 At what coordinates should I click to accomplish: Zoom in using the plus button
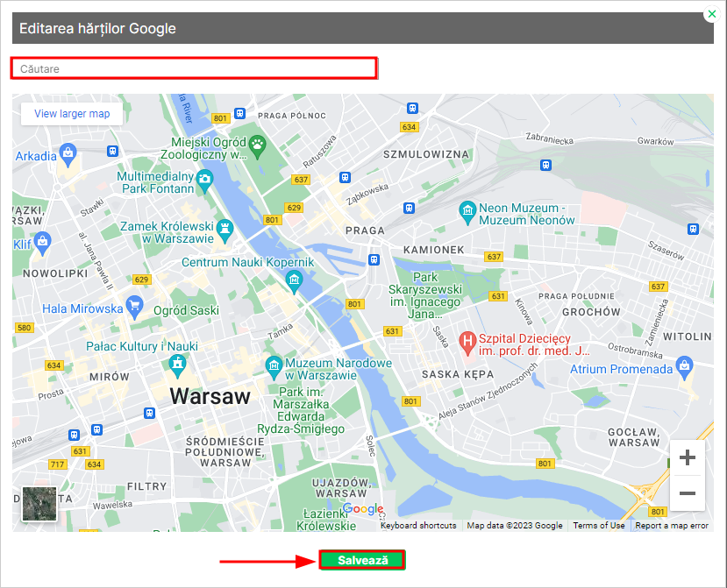688,457
